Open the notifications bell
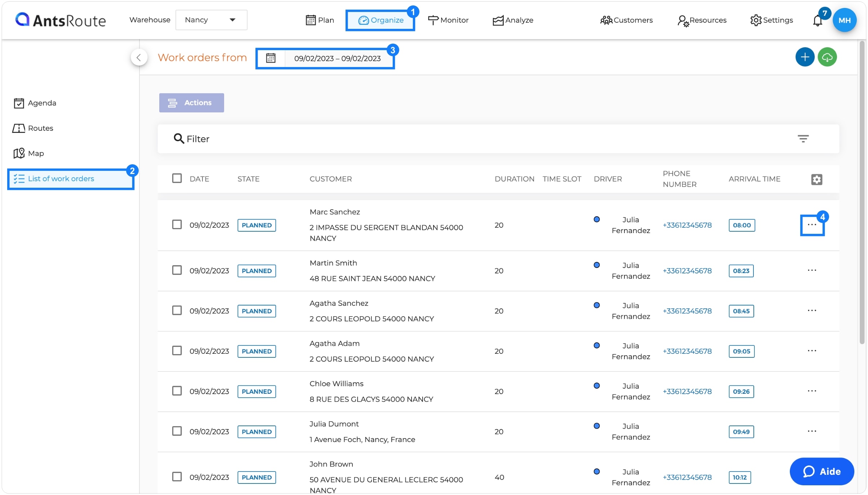The height and width of the screenshot is (495, 868). point(818,21)
